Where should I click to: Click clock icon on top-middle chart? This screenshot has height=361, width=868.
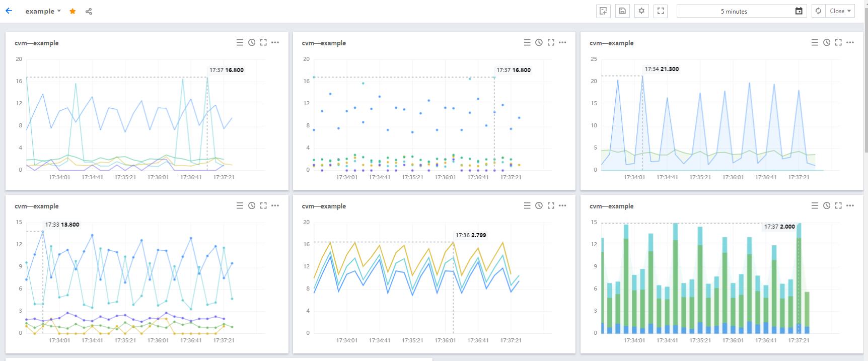pyautogui.click(x=539, y=43)
